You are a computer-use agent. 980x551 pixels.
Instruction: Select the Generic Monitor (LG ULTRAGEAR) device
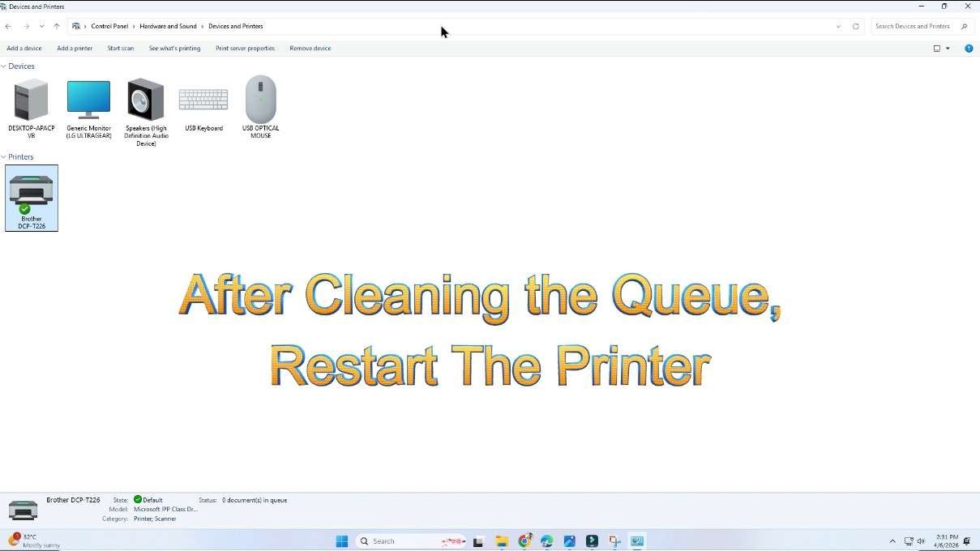coord(88,109)
